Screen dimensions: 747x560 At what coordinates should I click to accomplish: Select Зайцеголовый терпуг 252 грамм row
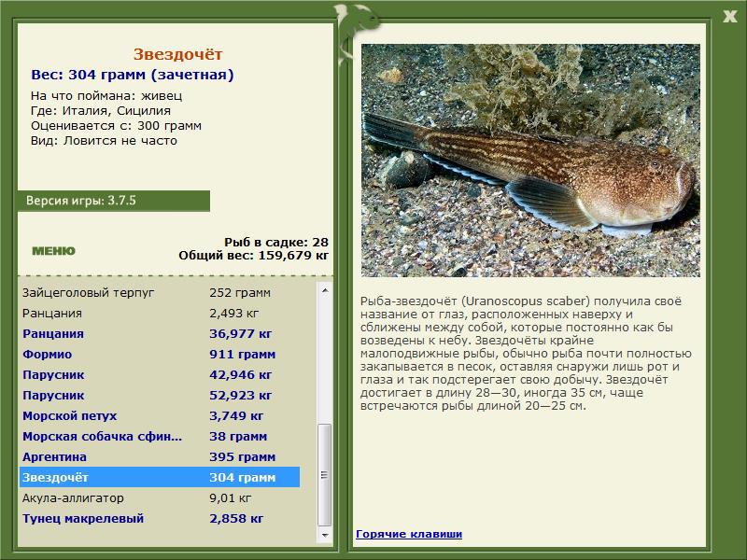(160, 292)
